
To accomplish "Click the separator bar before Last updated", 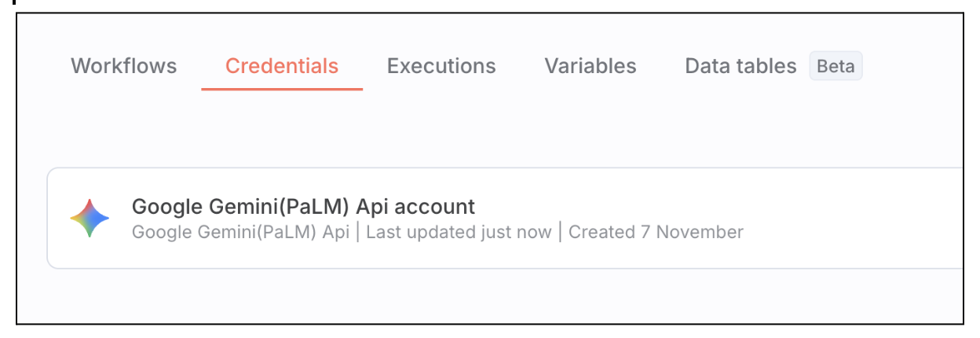I will tap(357, 233).
